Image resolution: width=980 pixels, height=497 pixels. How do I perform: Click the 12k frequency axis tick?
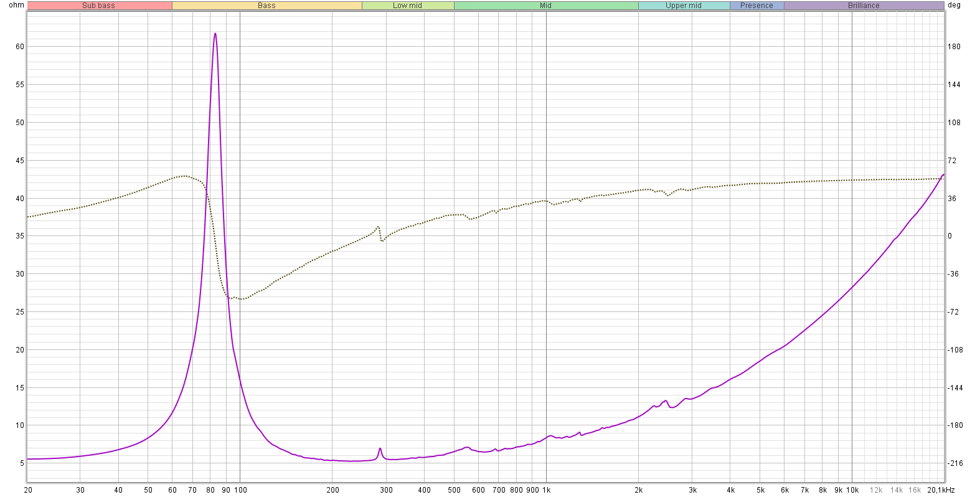coord(876,490)
